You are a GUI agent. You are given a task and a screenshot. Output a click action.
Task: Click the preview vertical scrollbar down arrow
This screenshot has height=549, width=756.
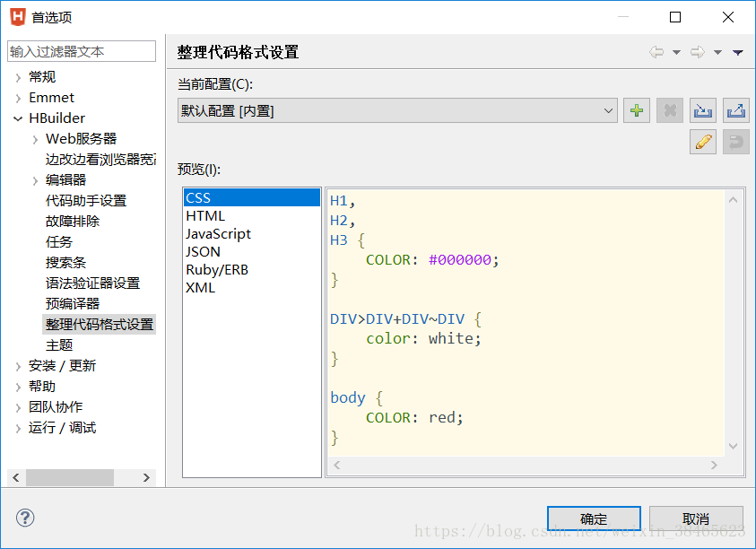point(734,446)
